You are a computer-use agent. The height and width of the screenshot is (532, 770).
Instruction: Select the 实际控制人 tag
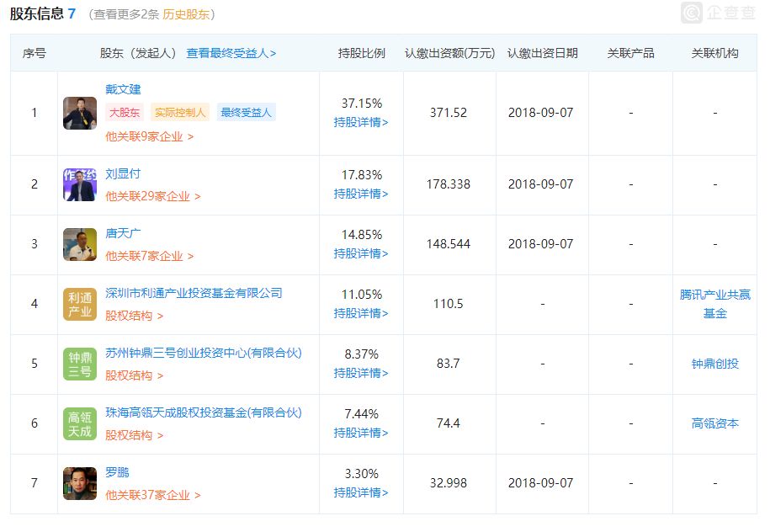(x=180, y=113)
